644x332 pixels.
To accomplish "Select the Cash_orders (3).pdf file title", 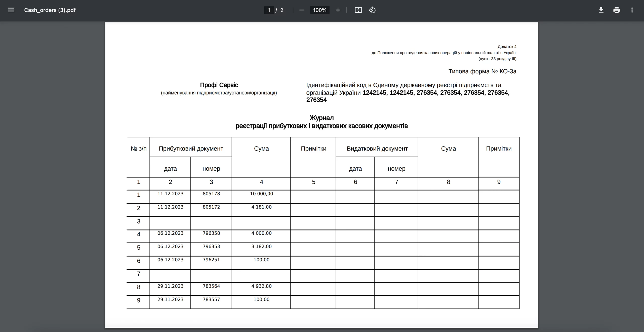I will coord(50,10).
